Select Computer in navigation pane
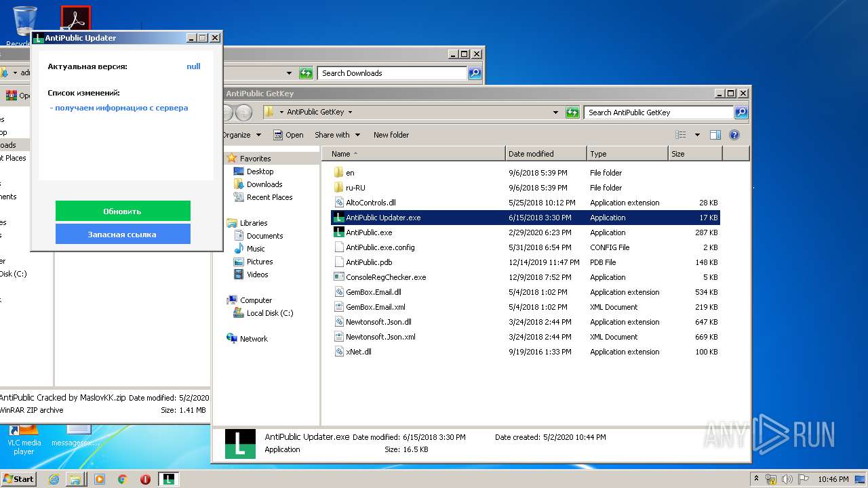 click(256, 300)
